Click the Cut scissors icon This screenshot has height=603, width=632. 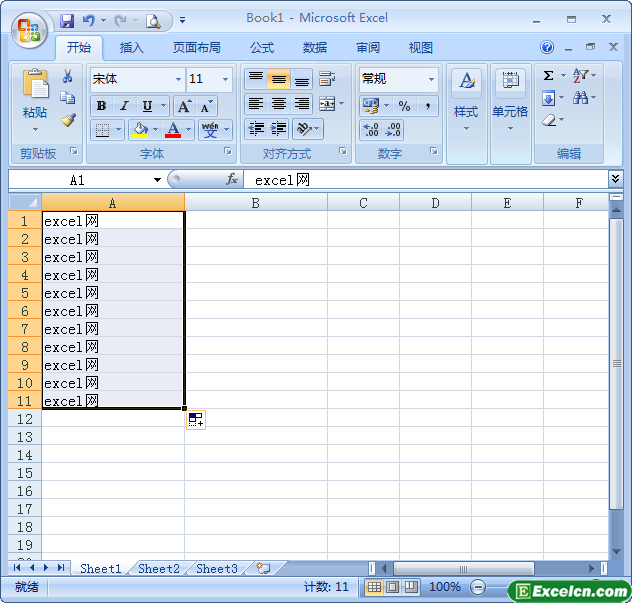(x=68, y=77)
